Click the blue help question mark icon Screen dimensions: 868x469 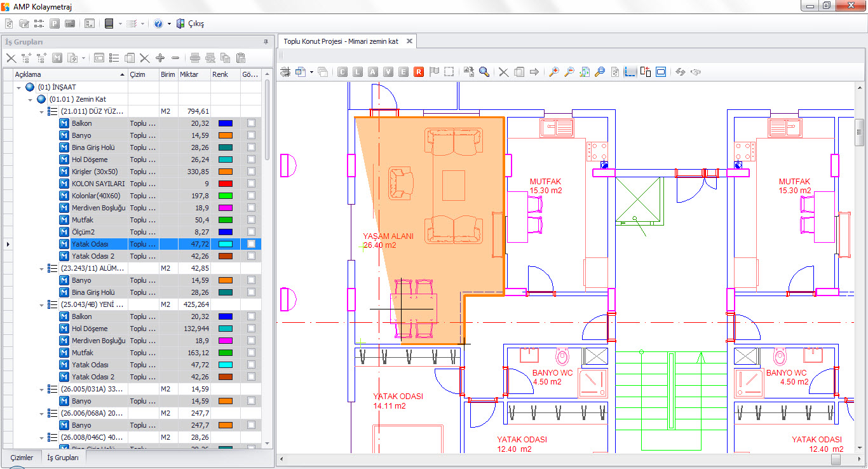(158, 24)
